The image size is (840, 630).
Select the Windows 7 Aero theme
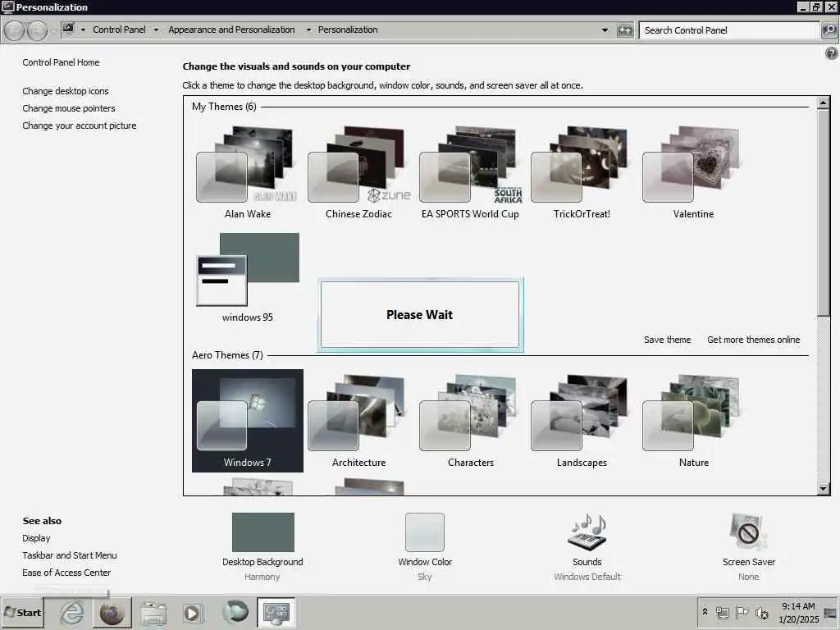pyautogui.click(x=248, y=421)
